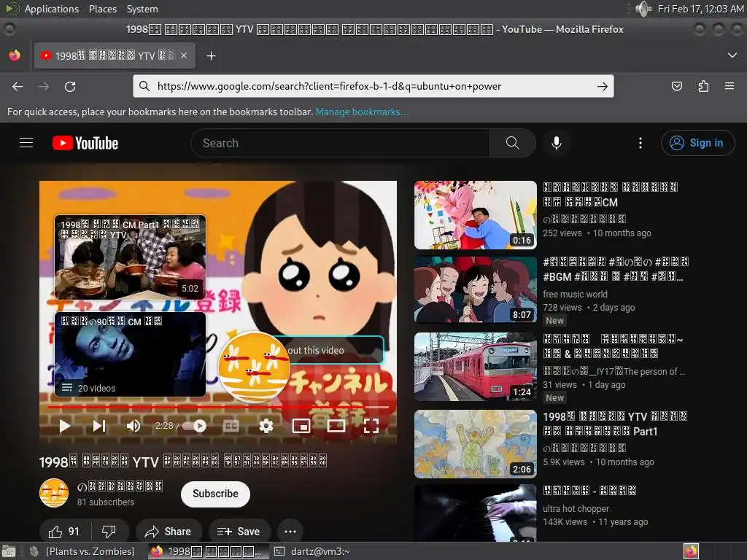Viewport: 747px width, 560px height.
Task: Toggle the autoplay switch in player
Action: [x=194, y=426]
